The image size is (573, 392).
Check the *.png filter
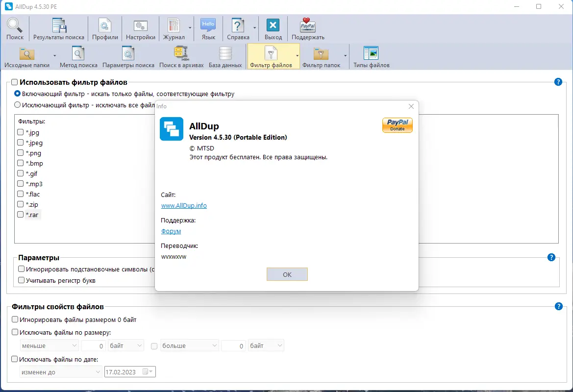click(x=21, y=153)
